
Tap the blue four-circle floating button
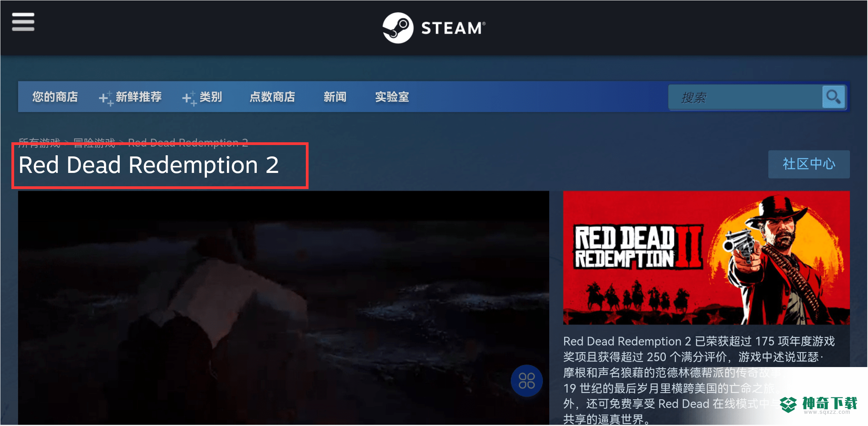point(526,381)
